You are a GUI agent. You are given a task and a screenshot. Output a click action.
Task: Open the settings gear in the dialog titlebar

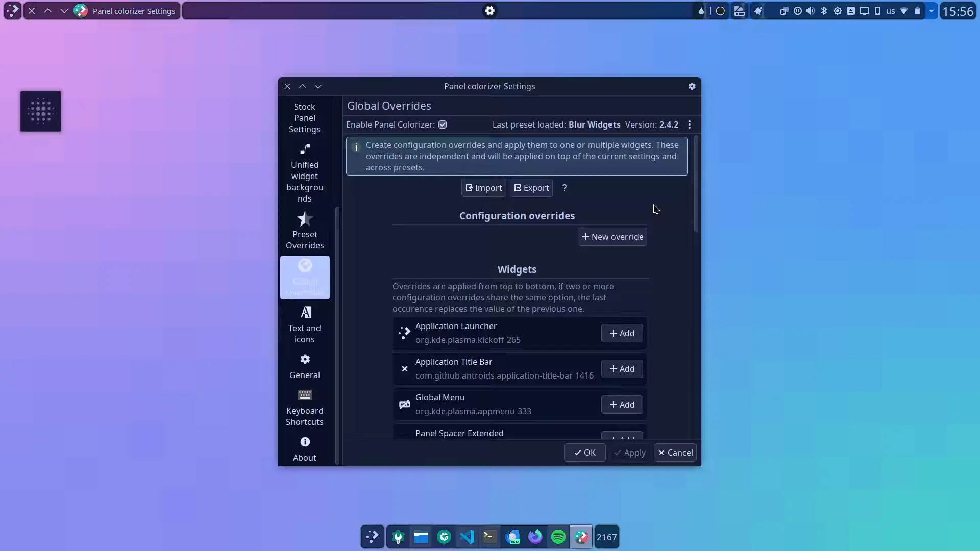tap(692, 86)
